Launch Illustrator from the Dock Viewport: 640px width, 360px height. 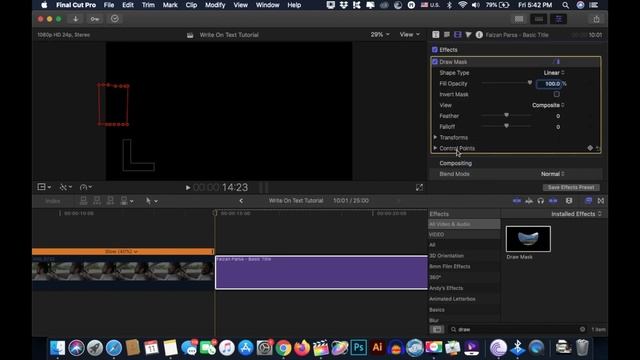click(x=377, y=348)
